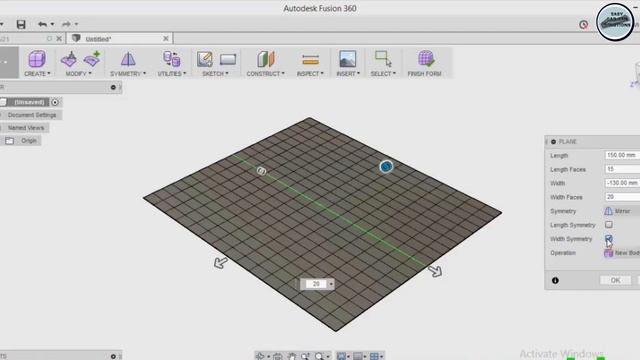Viewport: 640px width, 360px height.
Task: Expand the CREATE dropdown menu
Action: click(37, 74)
